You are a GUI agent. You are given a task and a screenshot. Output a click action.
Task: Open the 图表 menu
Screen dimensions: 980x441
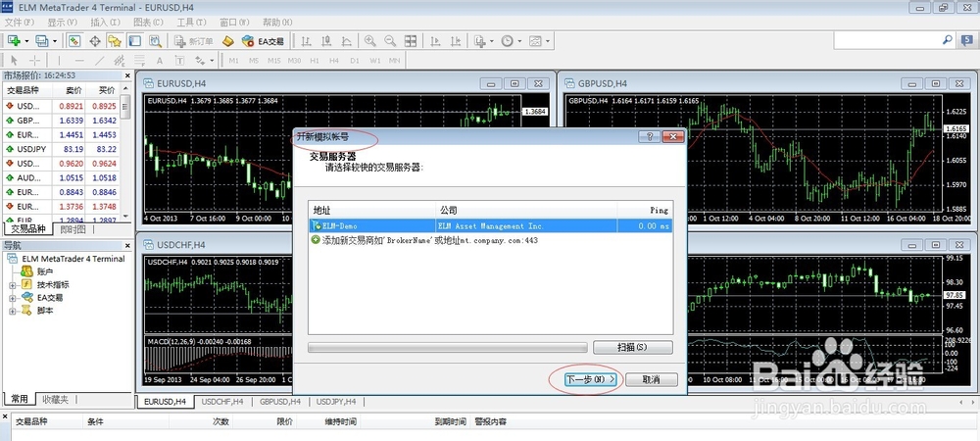pyautogui.click(x=148, y=22)
